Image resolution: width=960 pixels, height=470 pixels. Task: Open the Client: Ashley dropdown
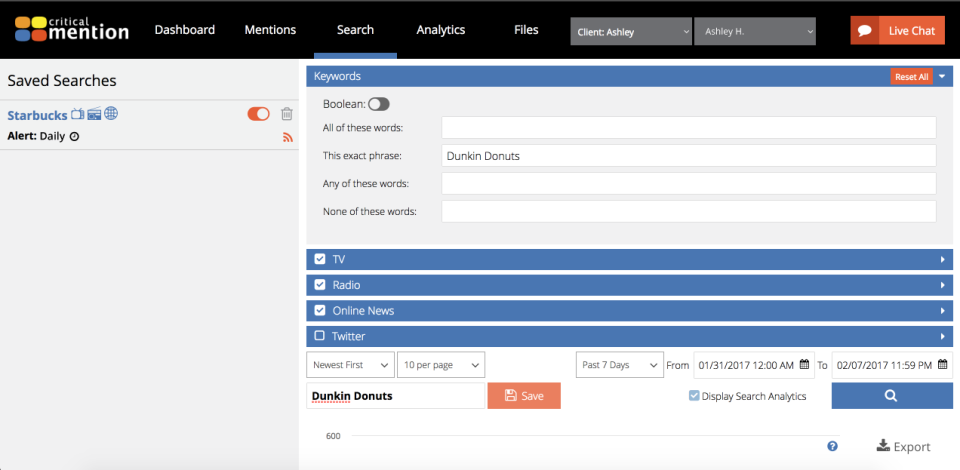[x=631, y=31]
